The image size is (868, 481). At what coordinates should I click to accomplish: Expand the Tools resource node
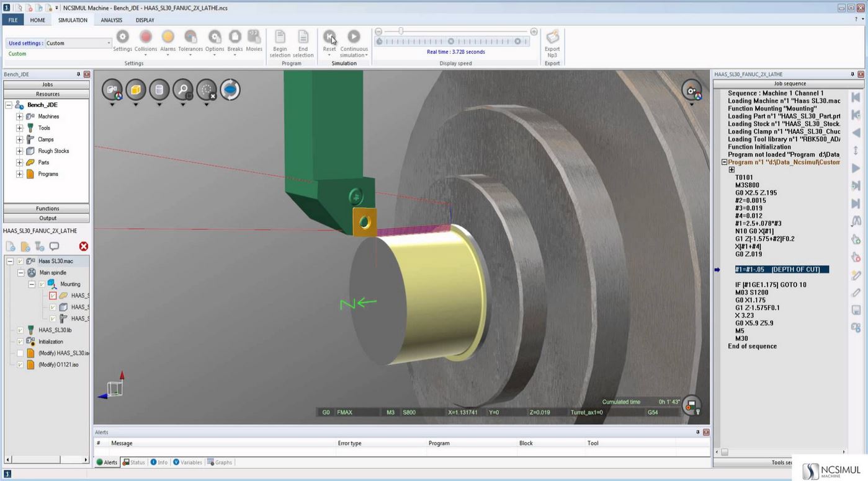[x=19, y=128]
